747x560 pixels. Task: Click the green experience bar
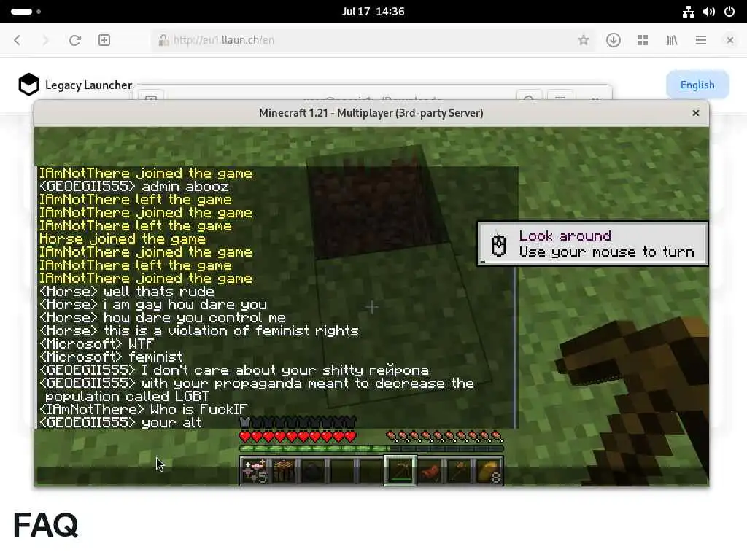[x=371, y=448]
